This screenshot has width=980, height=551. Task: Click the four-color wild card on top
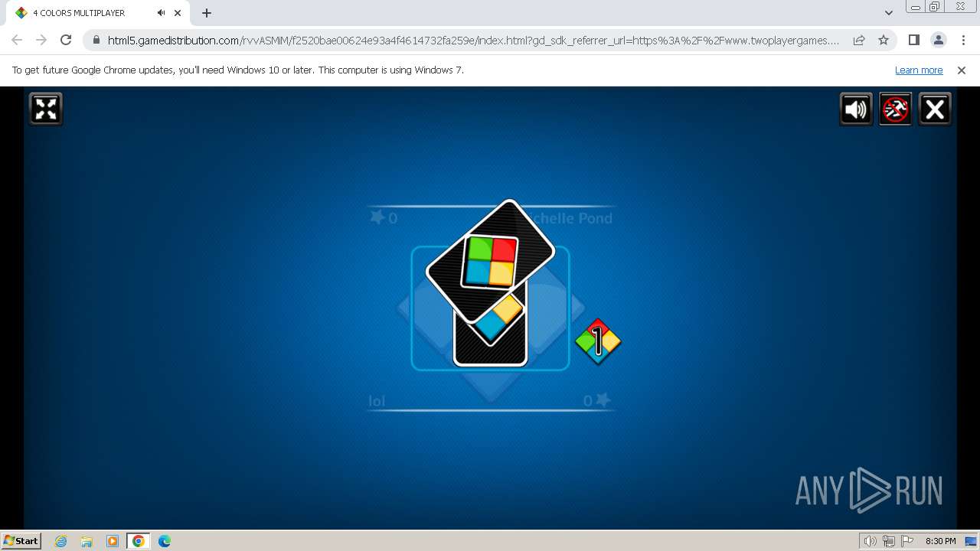(490, 260)
